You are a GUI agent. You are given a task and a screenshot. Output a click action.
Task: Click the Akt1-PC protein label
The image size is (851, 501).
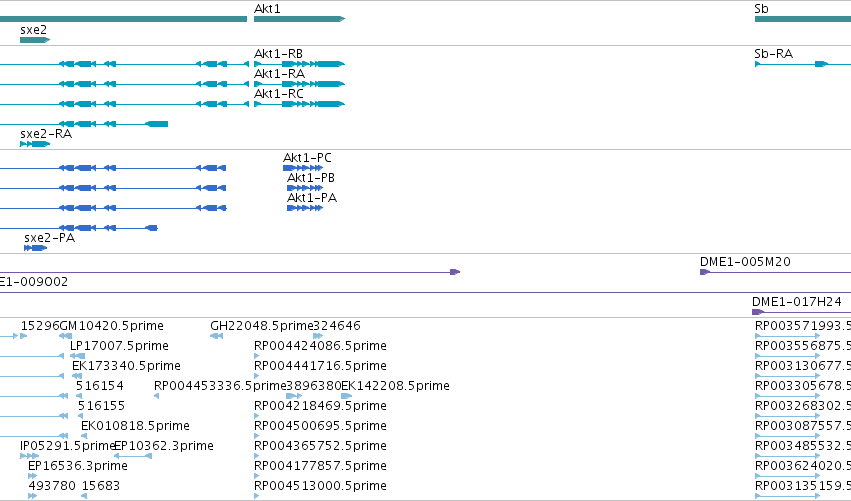click(x=307, y=158)
